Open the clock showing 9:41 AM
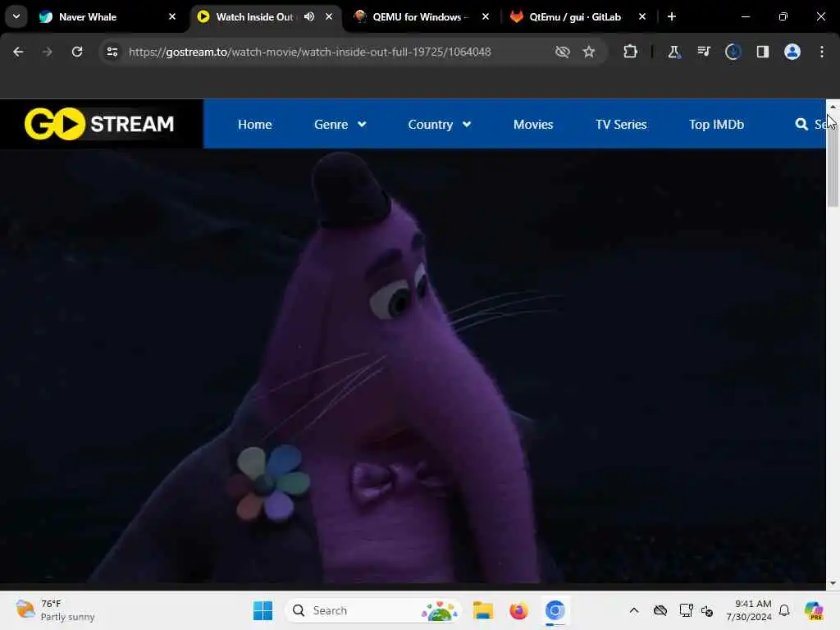Screen dimensions: 840x630 click(749, 610)
